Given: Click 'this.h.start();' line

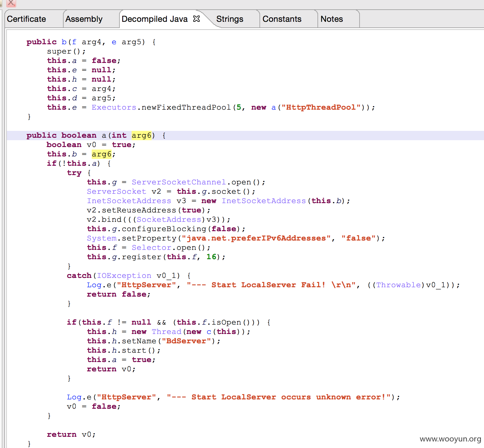Looking at the screenshot, I should point(124,350).
